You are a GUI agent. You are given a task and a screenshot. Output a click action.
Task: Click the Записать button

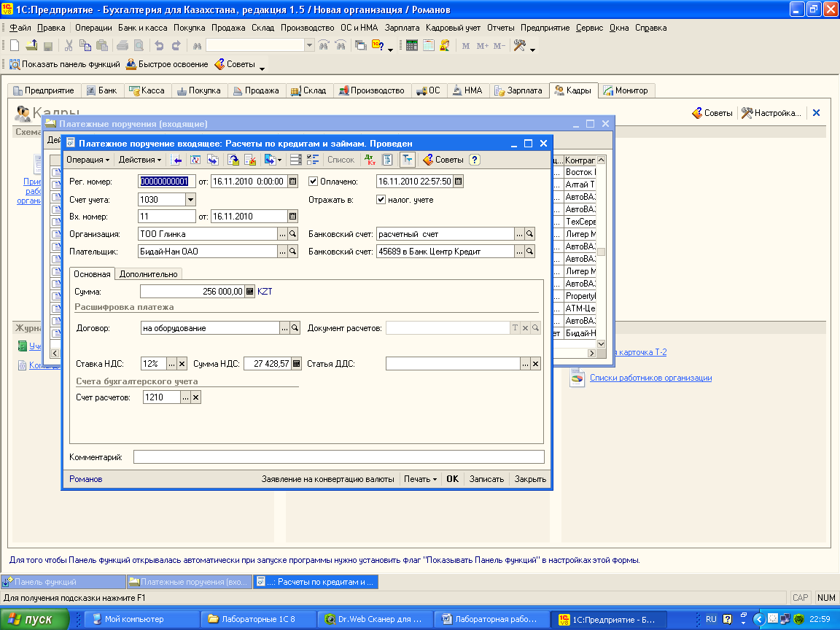tap(486, 479)
